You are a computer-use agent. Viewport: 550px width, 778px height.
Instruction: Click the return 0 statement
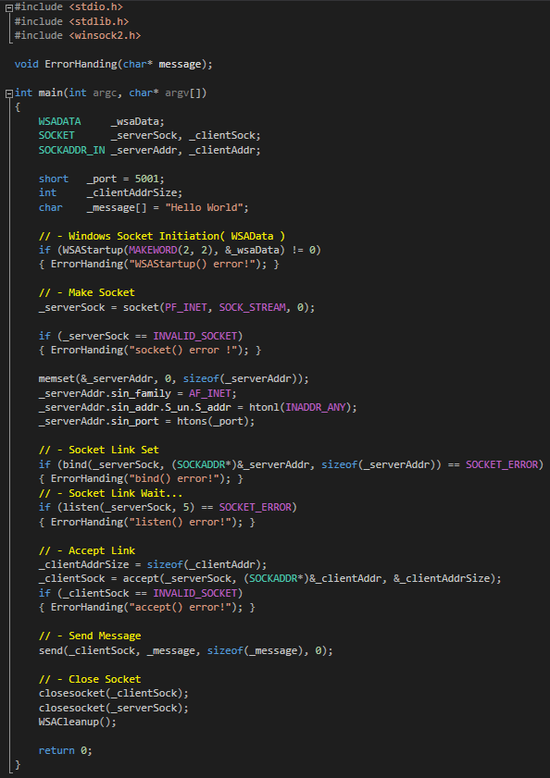65,751
